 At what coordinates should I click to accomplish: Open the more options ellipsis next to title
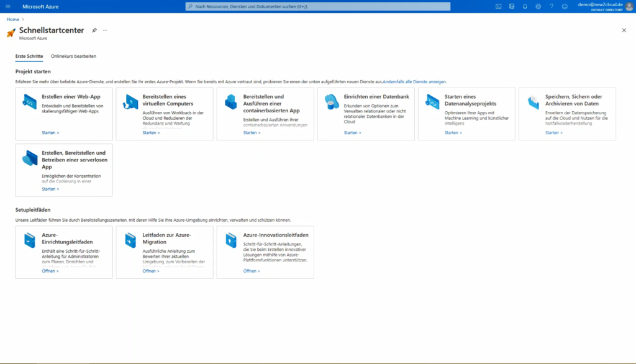click(x=105, y=30)
